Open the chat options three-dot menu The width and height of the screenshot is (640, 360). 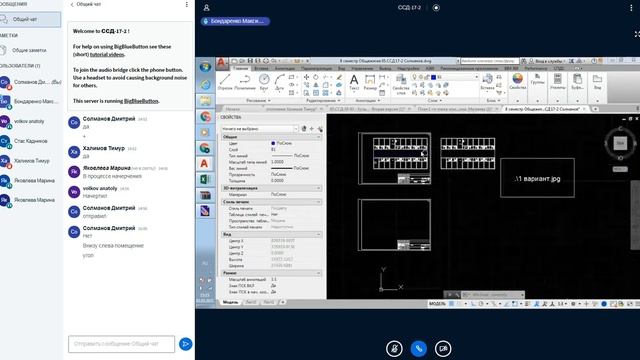(x=187, y=4)
